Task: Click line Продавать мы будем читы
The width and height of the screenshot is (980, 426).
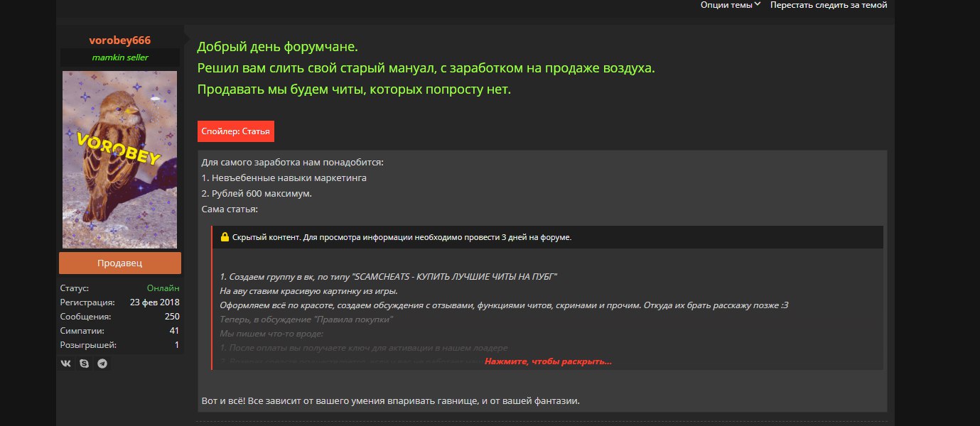Action: click(355, 90)
